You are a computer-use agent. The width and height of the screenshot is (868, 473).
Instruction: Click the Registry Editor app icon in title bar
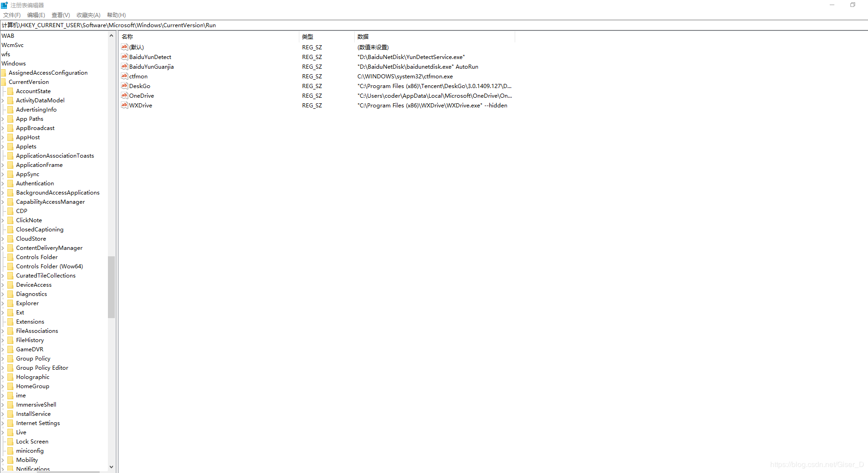coord(4,5)
